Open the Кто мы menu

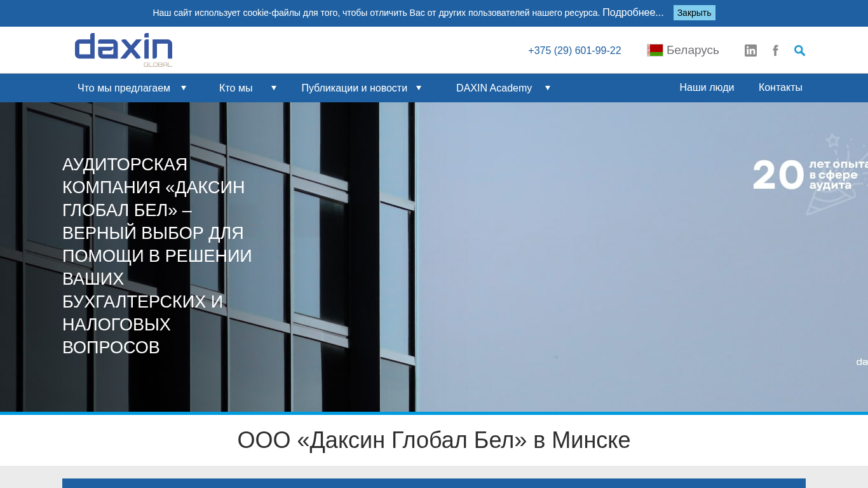236,88
